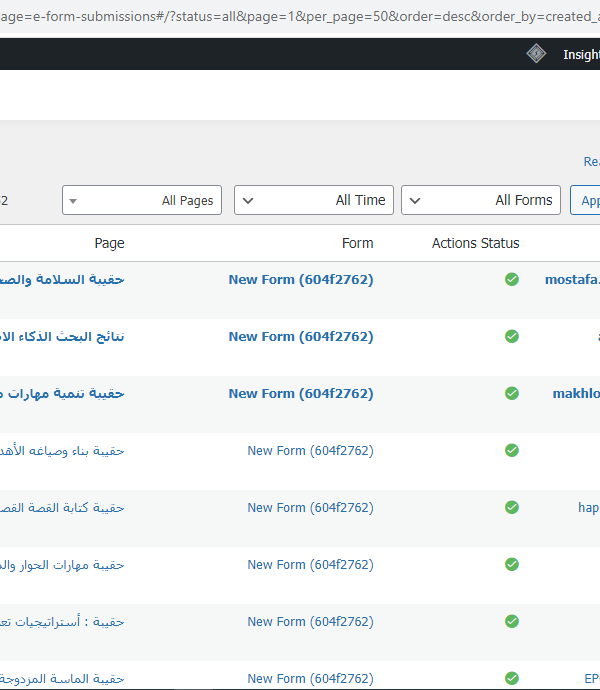The image size is (600, 690).
Task: Click the green status check in hap row
Action: click(x=512, y=507)
